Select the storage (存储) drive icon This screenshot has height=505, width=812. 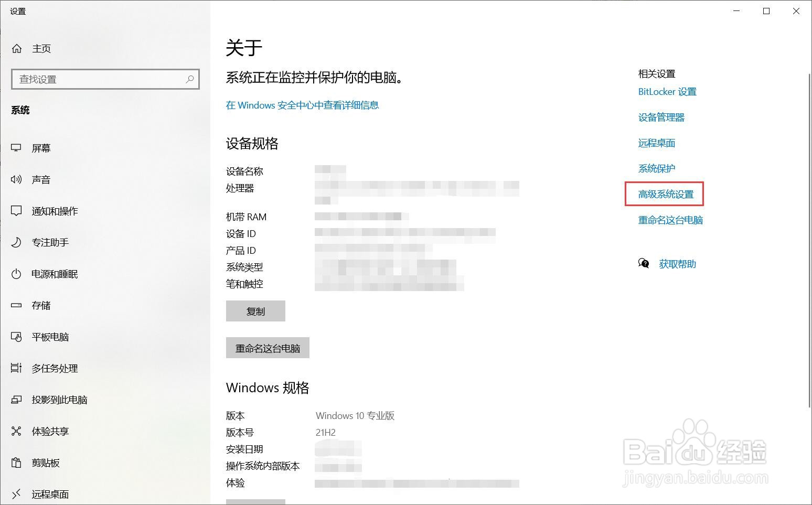[x=16, y=305]
